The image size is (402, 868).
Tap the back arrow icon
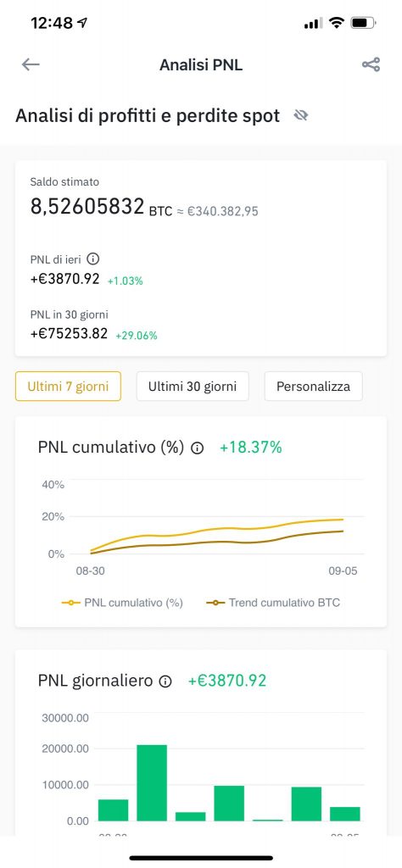[x=31, y=64]
